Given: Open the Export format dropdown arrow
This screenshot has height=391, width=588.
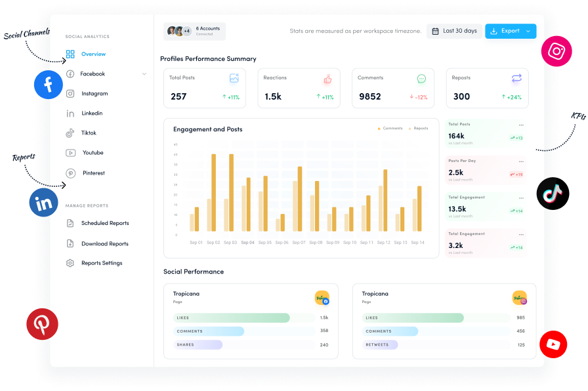Looking at the screenshot, I should [528, 31].
